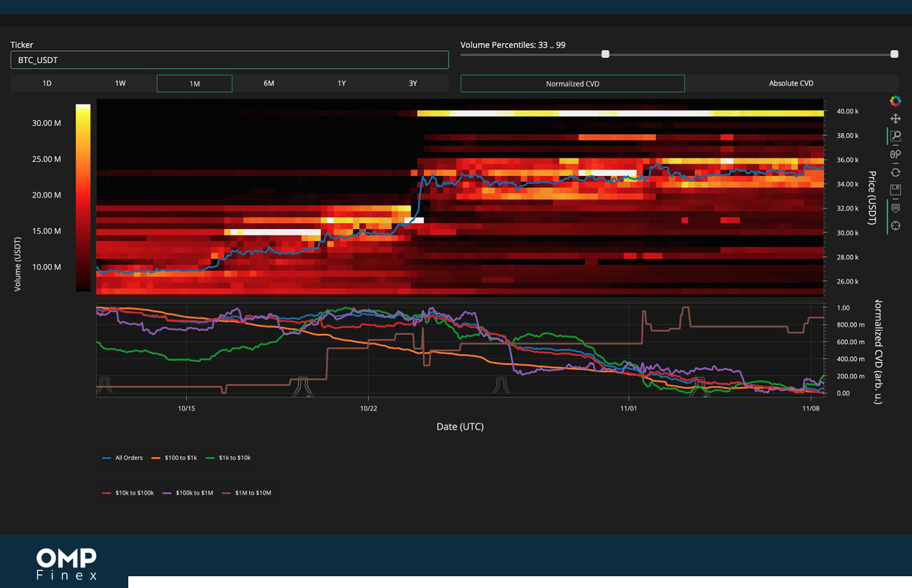Click the 30.00 k price axis label
The image size is (912, 588).
click(848, 233)
